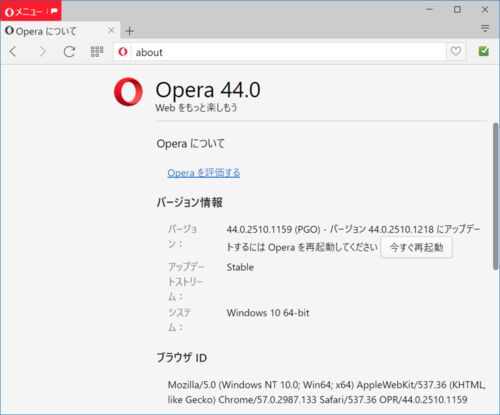
Task: Click the ブラウザ ID heading
Action: point(182,358)
